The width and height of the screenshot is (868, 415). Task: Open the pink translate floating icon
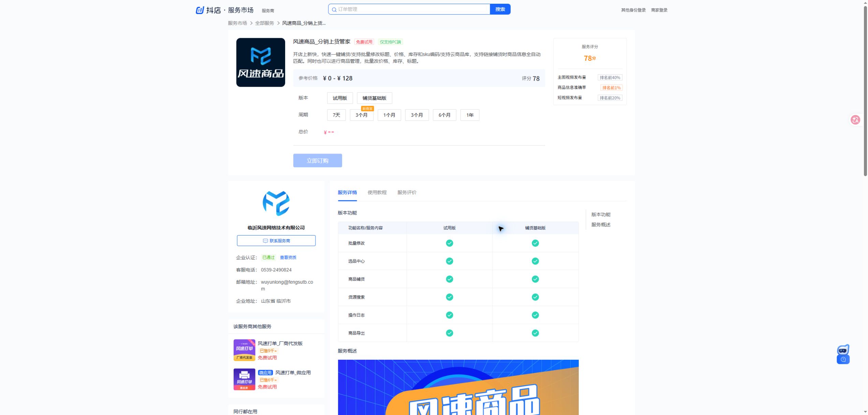pyautogui.click(x=855, y=120)
